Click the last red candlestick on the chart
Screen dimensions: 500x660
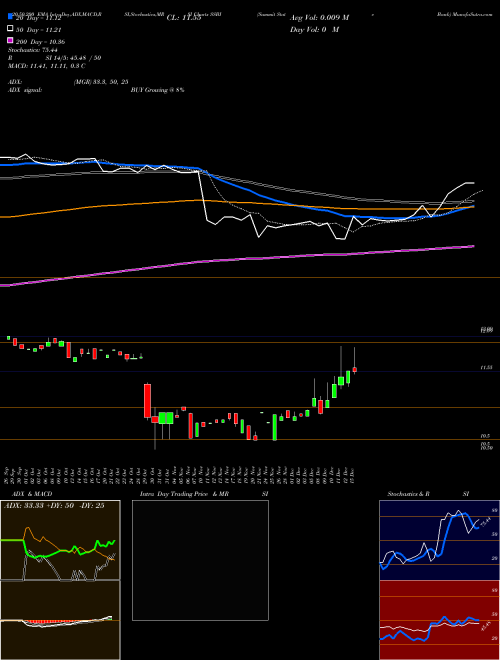pos(355,370)
